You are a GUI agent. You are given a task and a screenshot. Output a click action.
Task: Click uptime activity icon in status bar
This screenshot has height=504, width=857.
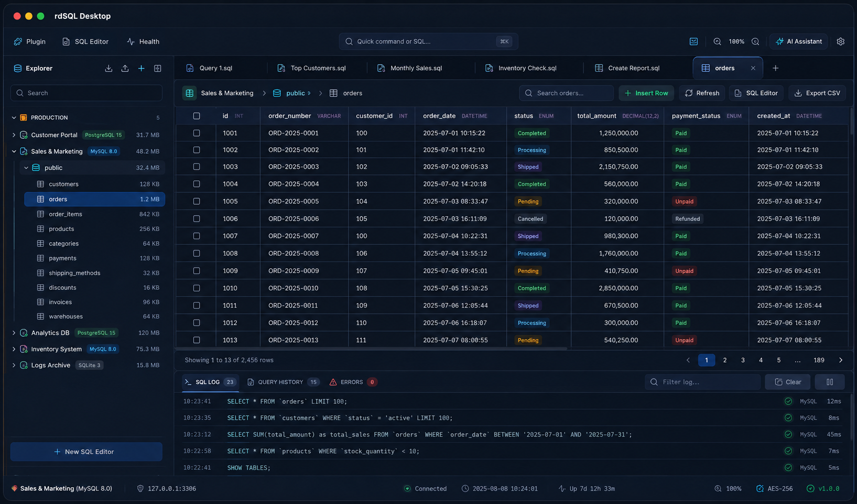562,488
